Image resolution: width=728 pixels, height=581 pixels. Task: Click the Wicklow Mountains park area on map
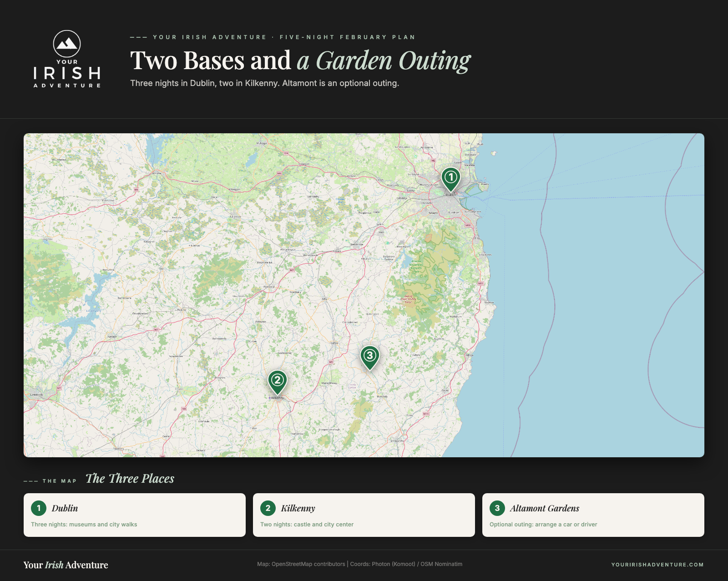[x=416, y=266]
